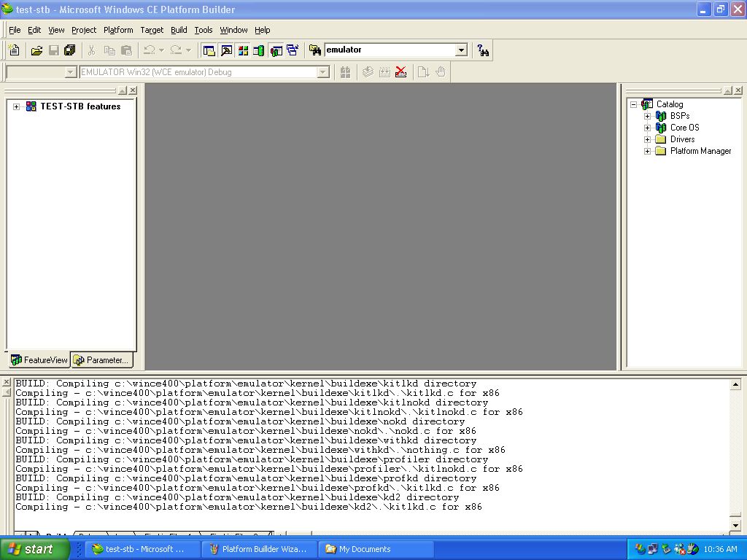Click the grayed Build stack icon

click(x=368, y=72)
